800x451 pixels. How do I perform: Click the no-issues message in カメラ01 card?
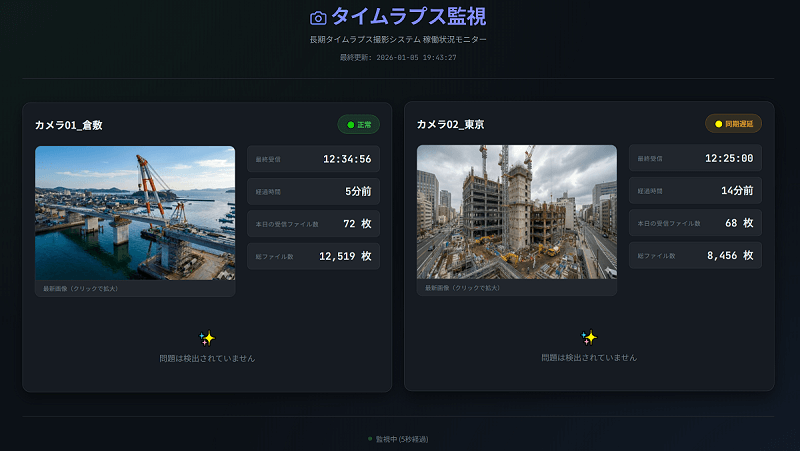click(207, 359)
